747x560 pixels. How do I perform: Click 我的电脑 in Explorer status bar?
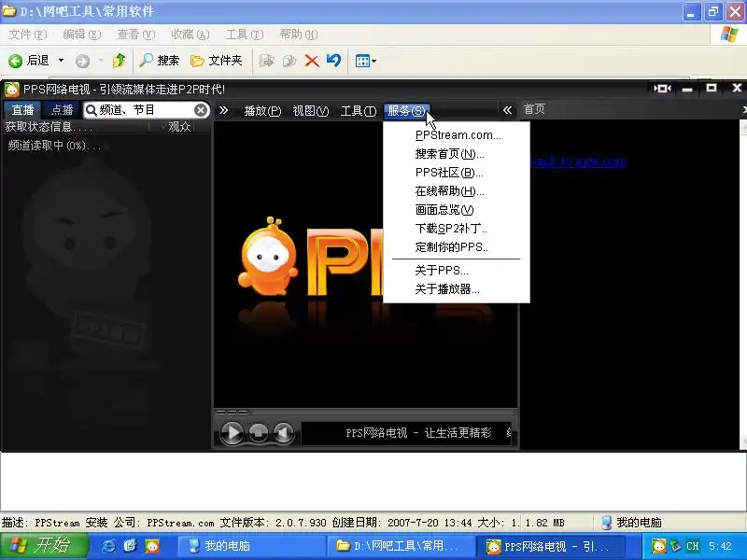[x=632, y=523]
